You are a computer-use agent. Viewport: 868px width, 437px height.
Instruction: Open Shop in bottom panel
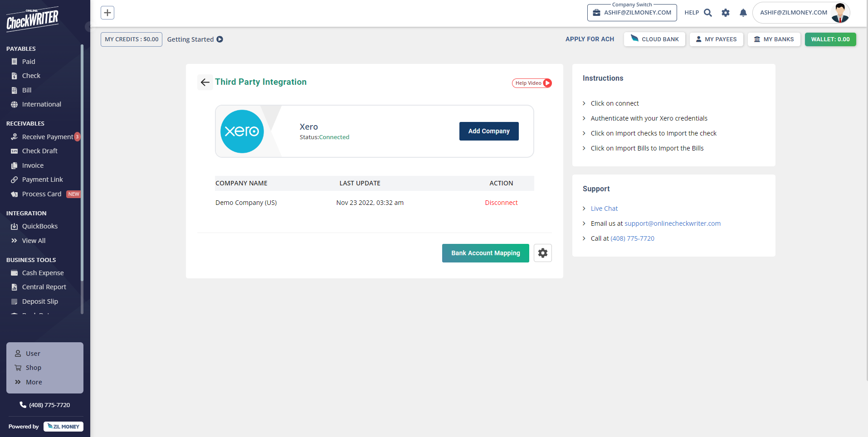33,368
